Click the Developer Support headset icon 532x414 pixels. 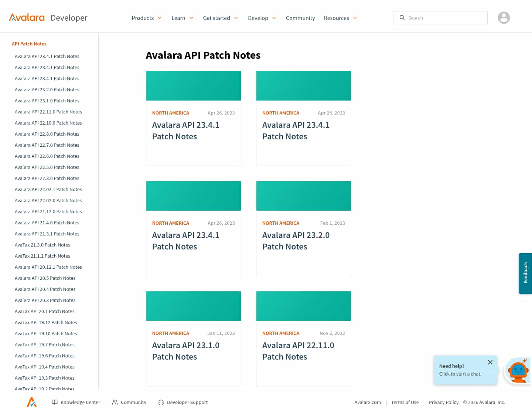click(161, 402)
